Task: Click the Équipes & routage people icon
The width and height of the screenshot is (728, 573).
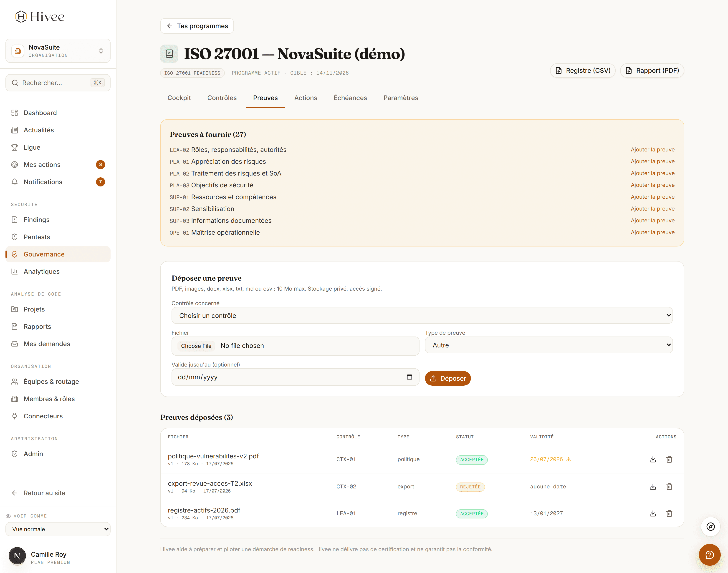Action: tap(14, 382)
